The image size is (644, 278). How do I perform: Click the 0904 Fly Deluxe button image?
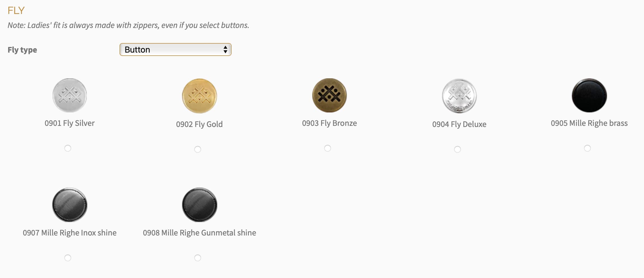click(x=459, y=96)
